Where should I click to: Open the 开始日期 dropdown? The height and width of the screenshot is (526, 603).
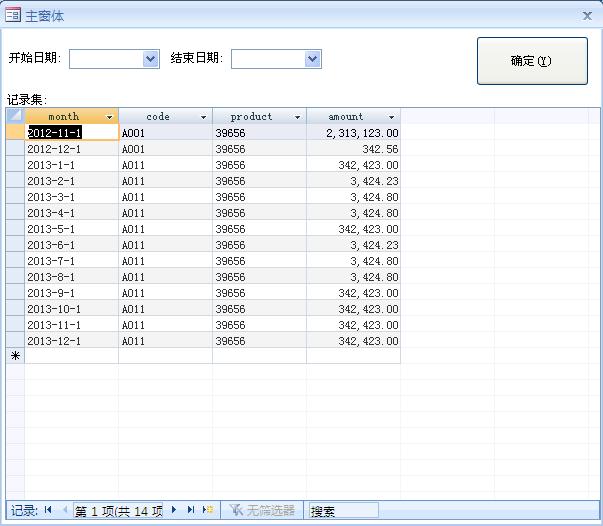[x=151, y=59]
